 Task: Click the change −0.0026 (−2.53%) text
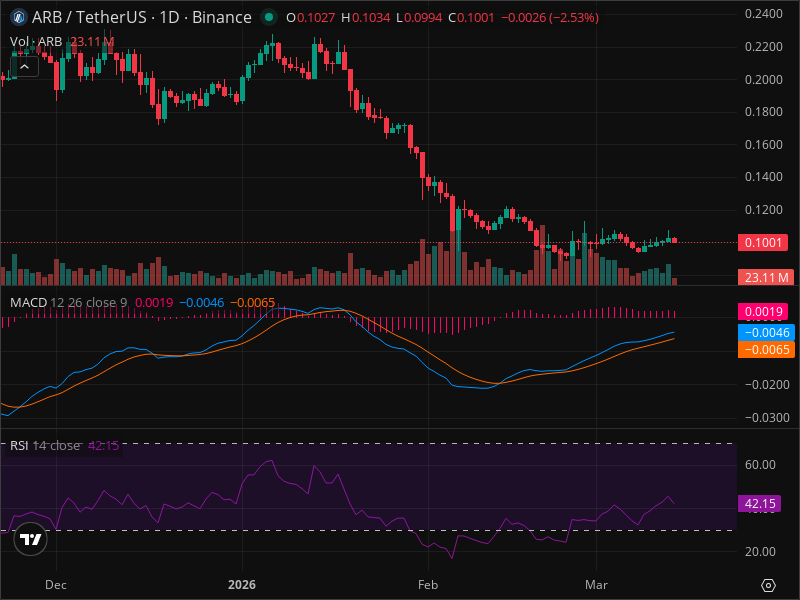tap(550, 18)
